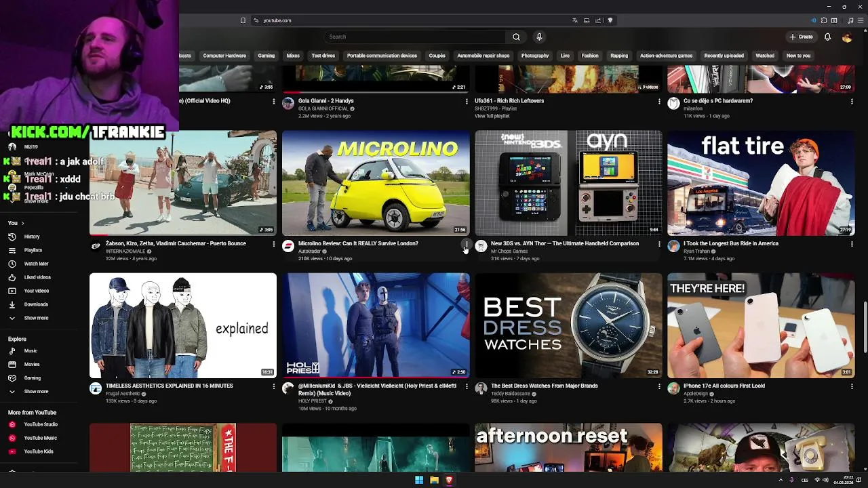Open Music under Explore
Viewport: 868px width, 488px height.
tap(31, 351)
